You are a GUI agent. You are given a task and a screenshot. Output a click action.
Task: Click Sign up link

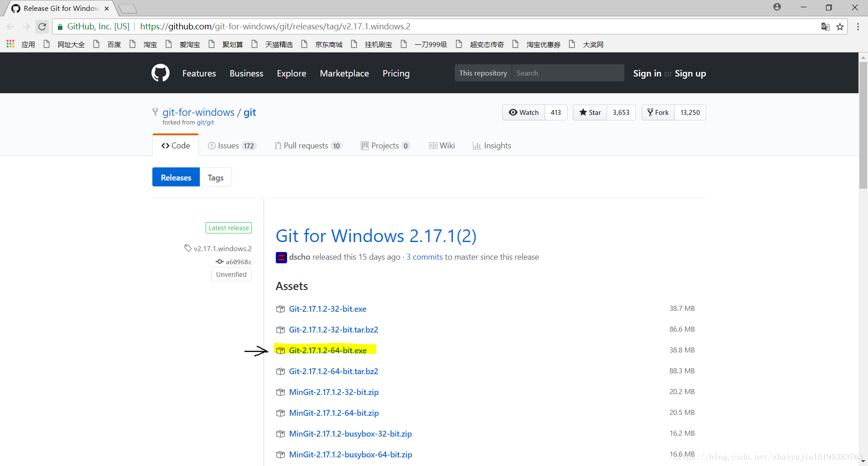690,73
